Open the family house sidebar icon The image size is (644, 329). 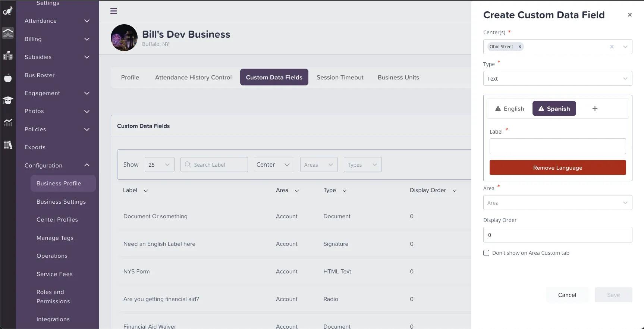pos(8,33)
